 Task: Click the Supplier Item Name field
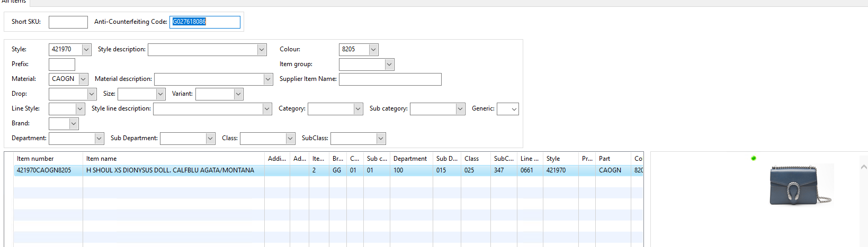pos(390,79)
